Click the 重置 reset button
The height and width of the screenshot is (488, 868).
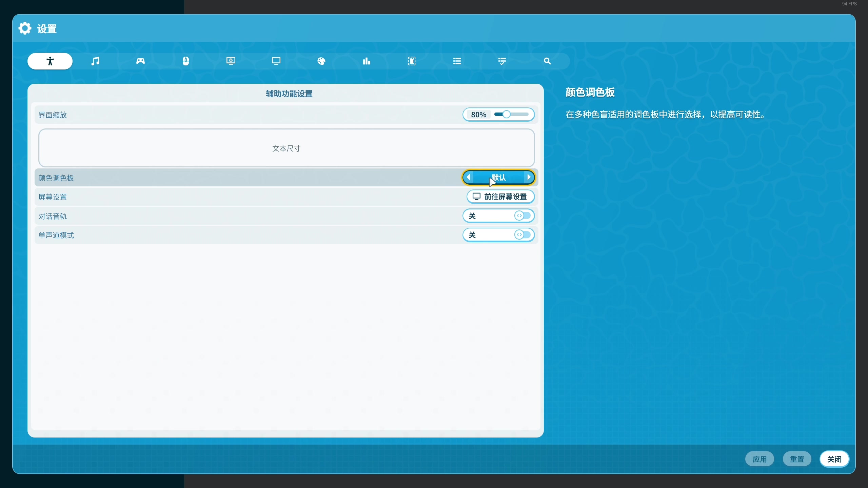[x=797, y=459]
